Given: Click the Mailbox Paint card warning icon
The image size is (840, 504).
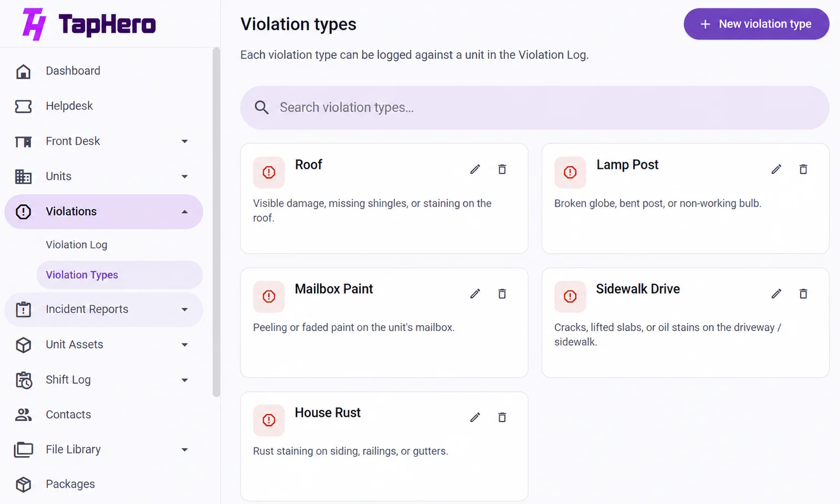Looking at the screenshot, I should click(x=269, y=297).
